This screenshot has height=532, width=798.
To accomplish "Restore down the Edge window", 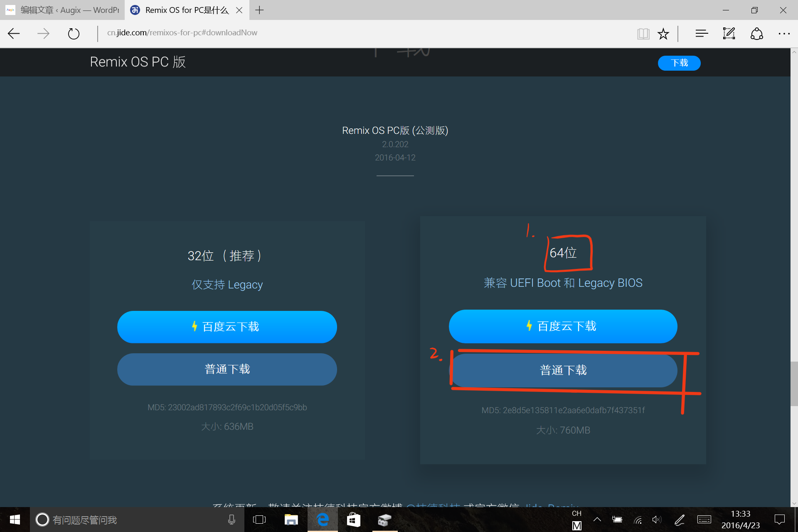I will click(x=754, y=10).
